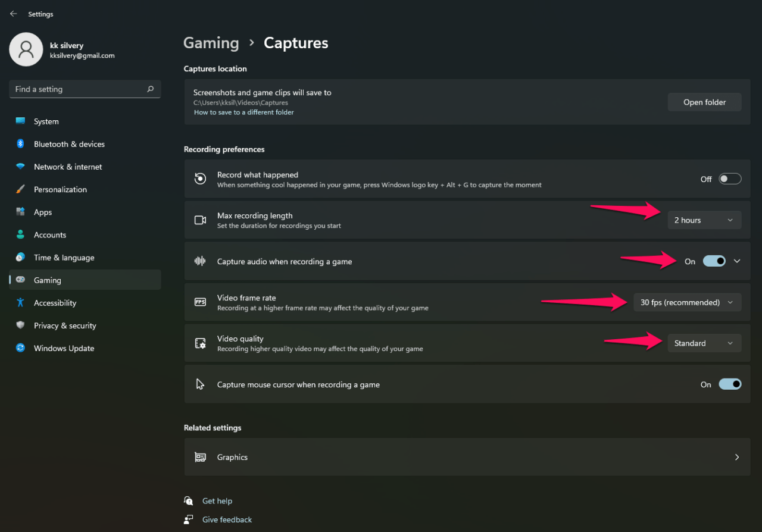Viewport: 762px width, 532px height.
Task: Go to Time & language settings
Action: point(64,258)
